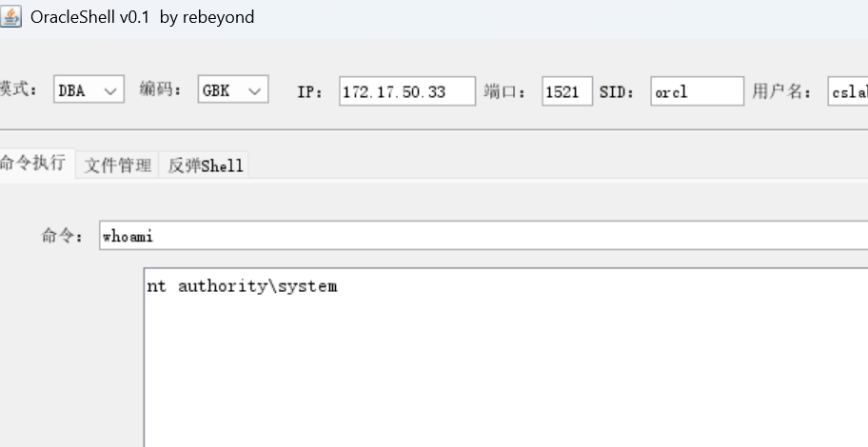The width and height of the screenshot is (868, 447).
Task: Click the 命令 label beside the command box
Action: [62, 236]
